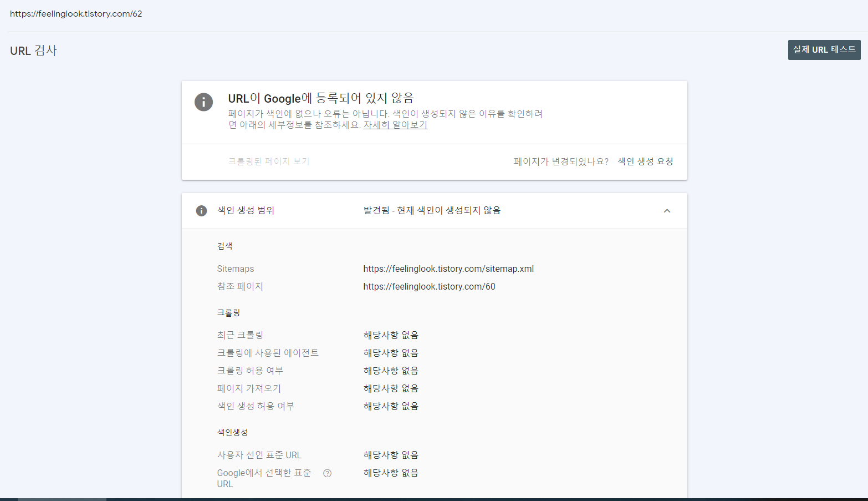Collapse the "색인 생성 범위" section using the chevron
This screenshot has width=868, height=501.
(667, 211)
